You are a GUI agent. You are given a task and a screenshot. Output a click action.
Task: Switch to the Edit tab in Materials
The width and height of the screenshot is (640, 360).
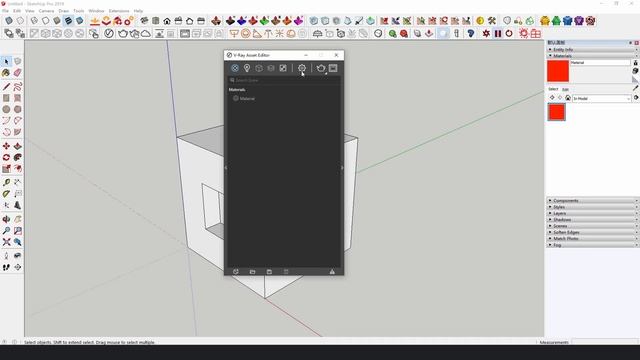click(x=565, y=89)
